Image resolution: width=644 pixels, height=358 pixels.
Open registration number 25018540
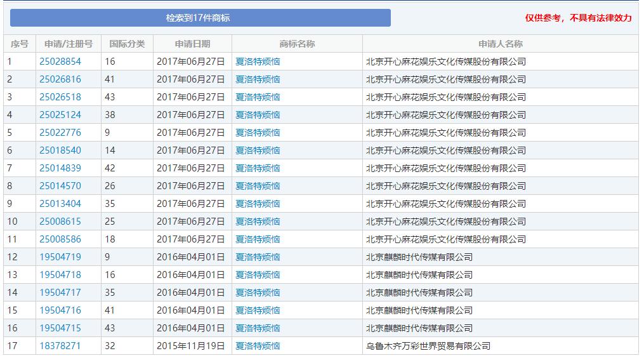click(x=60, y=150)
